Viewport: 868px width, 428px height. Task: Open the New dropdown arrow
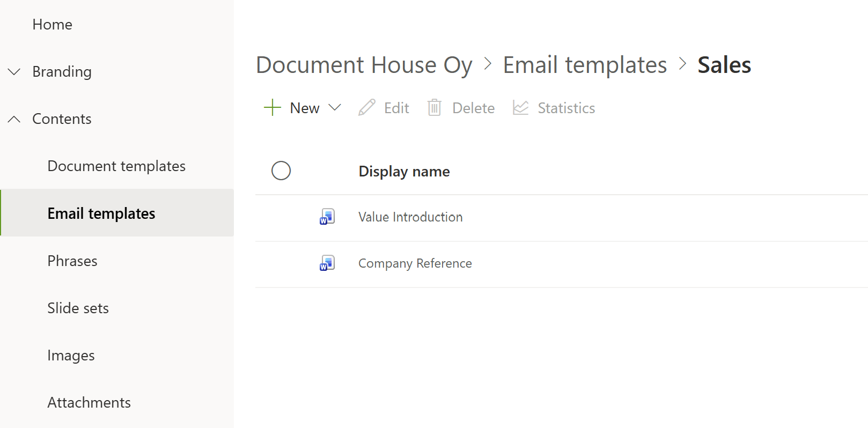[335, 108]
